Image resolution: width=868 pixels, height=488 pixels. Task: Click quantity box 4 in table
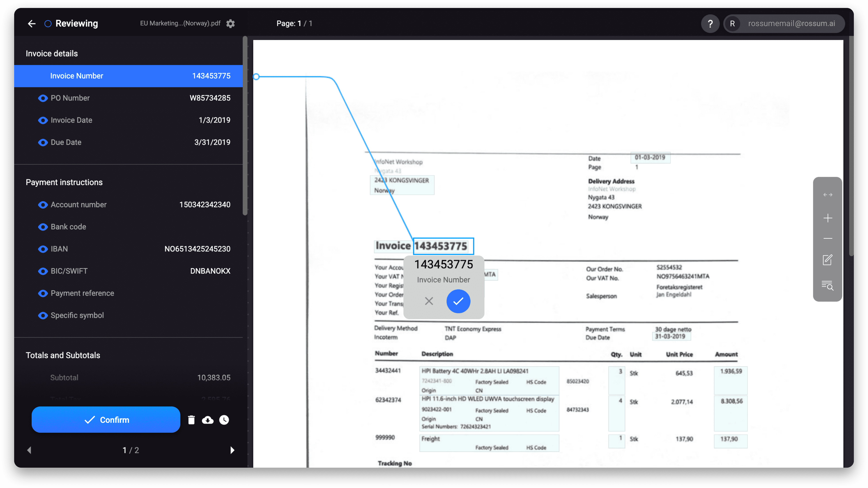click(617, 414)
